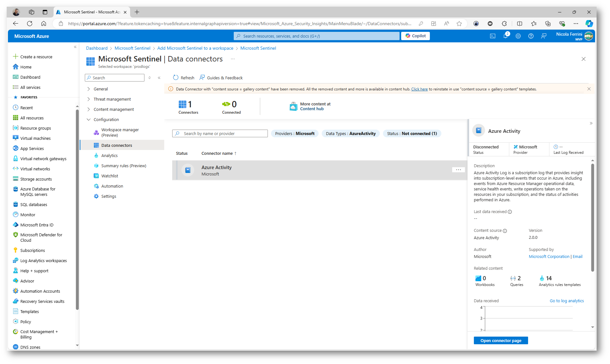The image size is (610, 364).
Task: Click info icon beside Content source
Action: point(505,231)
